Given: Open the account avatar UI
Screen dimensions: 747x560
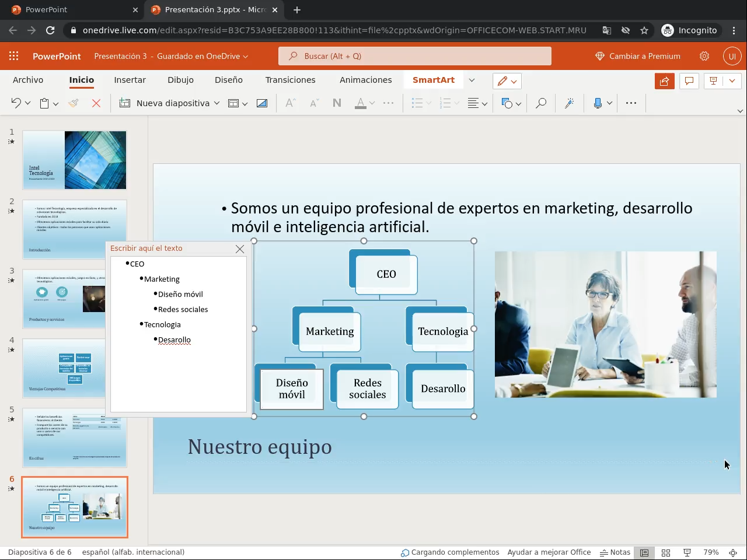Looking at the screenshot, I should pos(732,56).
